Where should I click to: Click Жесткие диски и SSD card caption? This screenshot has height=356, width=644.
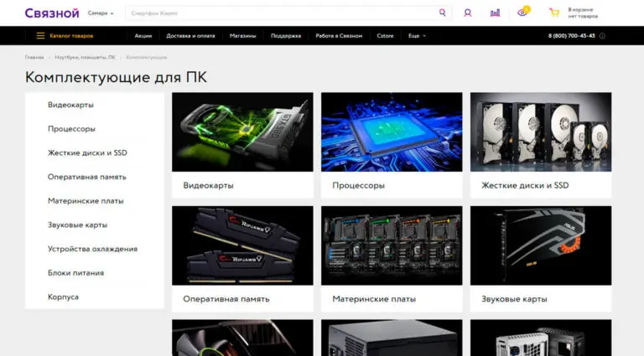tap(525, 185)
